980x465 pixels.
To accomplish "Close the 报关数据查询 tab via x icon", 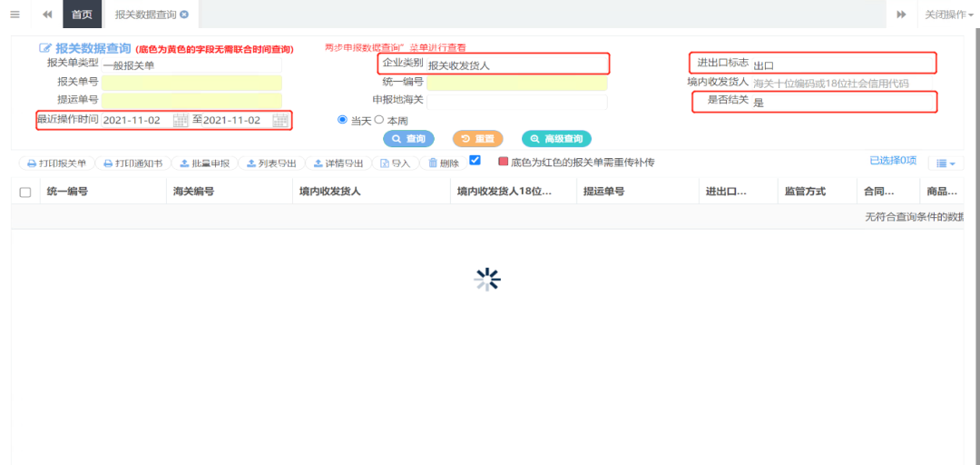I will (x=183, y=15).
